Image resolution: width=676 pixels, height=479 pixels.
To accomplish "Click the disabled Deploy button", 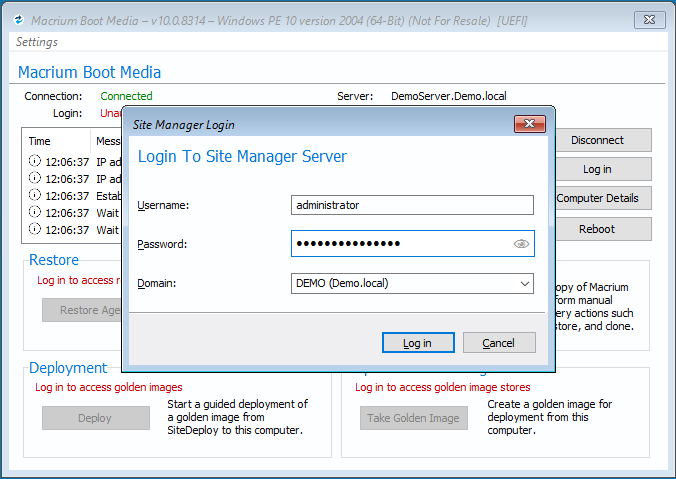I will pyautogui.click(x=96, y=418).
